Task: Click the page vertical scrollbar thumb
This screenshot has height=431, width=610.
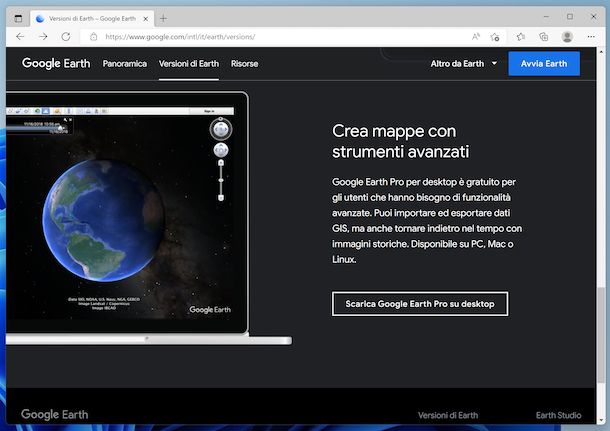Action: pyautogui.click(x=601, y=335)
